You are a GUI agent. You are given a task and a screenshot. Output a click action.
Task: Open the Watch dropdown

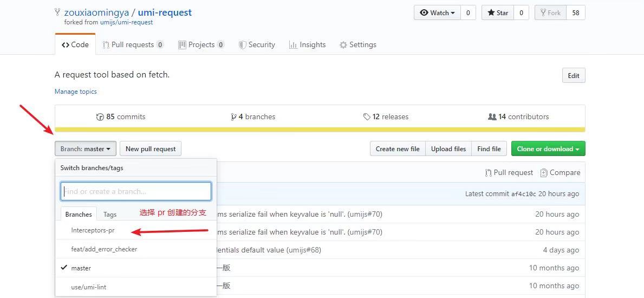(438, 13)
